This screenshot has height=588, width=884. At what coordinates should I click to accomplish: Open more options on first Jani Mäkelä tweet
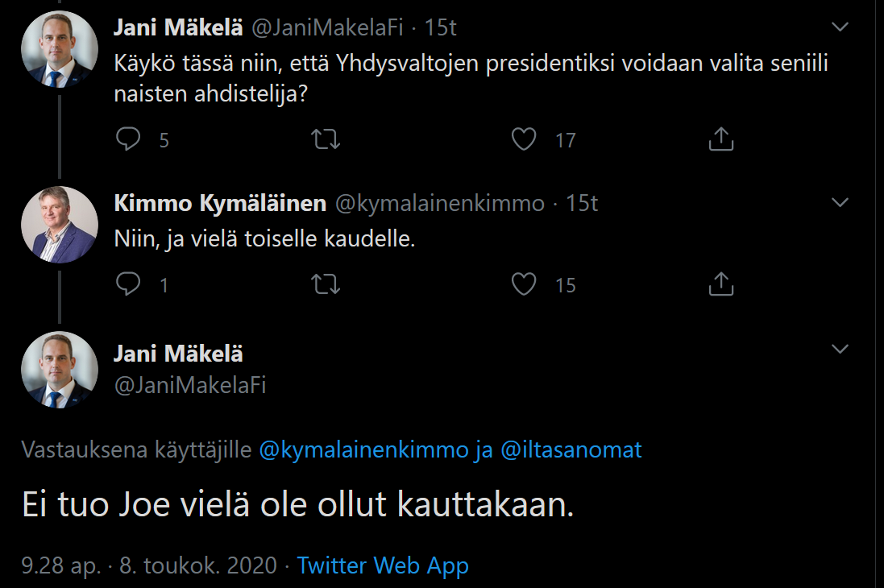[840, 27]
